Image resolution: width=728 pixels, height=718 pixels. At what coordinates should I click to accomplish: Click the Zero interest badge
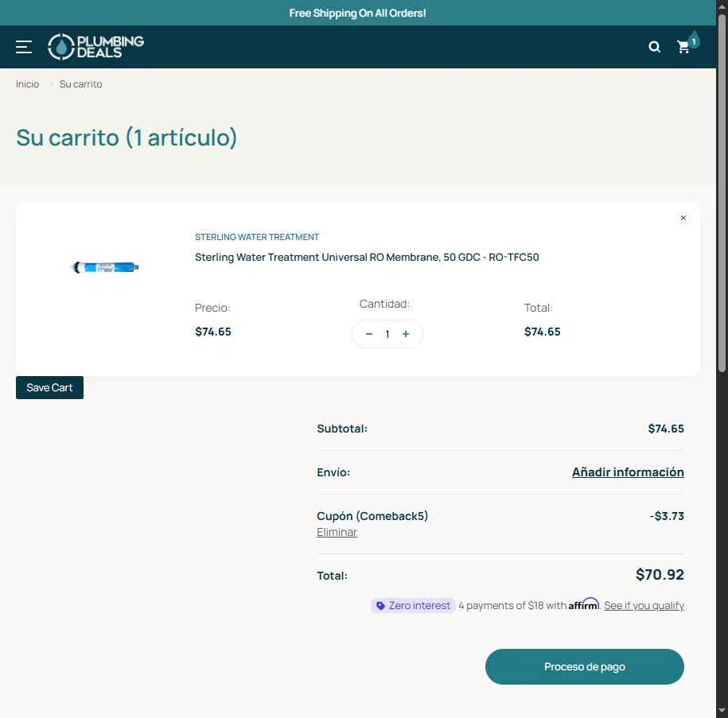pyautogui.click(x=413, y=606)
